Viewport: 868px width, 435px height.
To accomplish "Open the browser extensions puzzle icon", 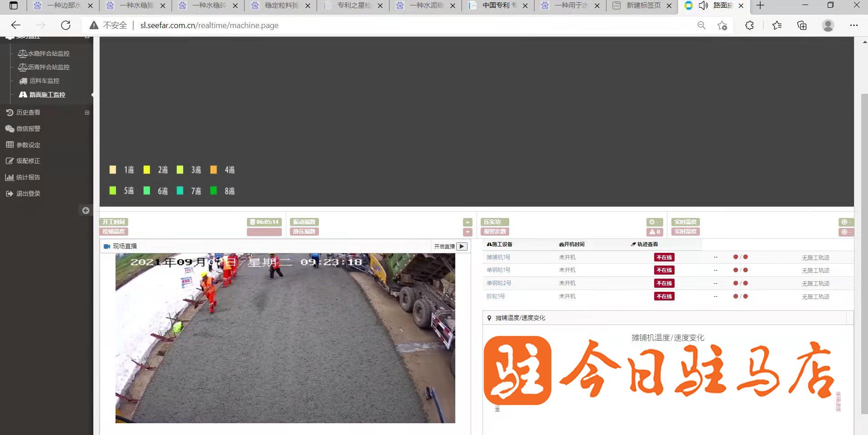I will (x=749, y=25).
